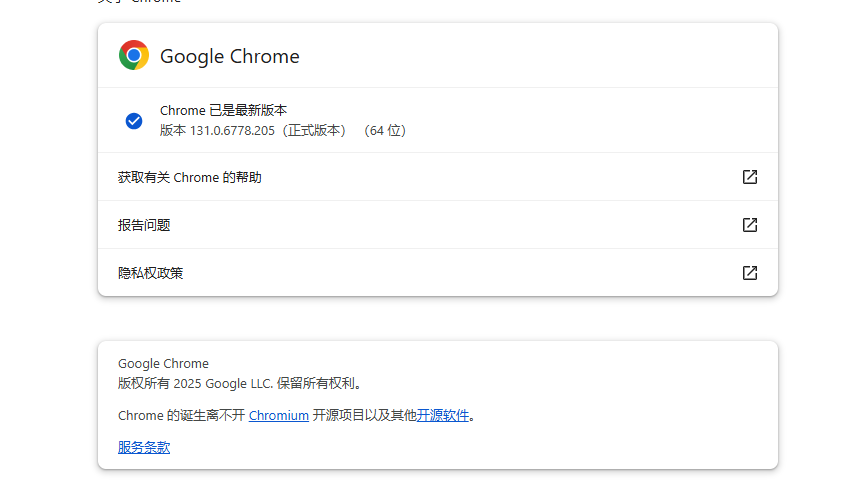Click the Google Chrome logo icon
Viewport: 844px width, 497px height.
tap(134, 56)
